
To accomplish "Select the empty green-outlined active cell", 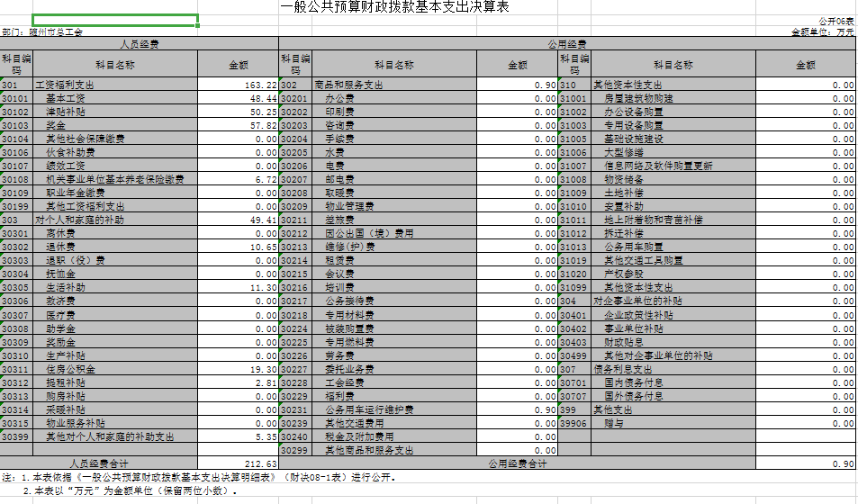I will pos(115,20).
